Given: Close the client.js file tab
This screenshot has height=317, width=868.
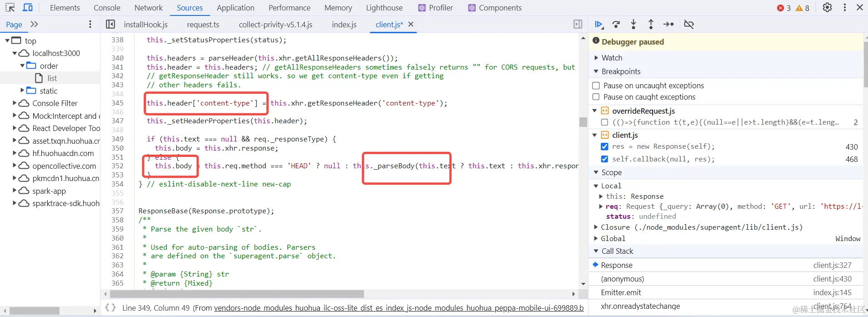Looking at the screenshot, I should point(411,24).
